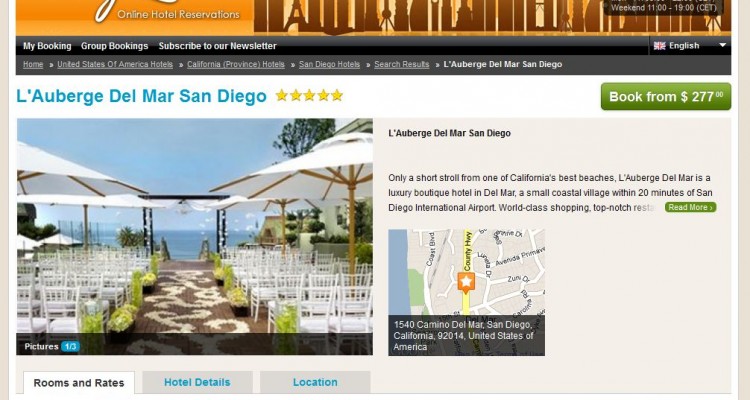Click the UK flag language icon
The height and width of the screenshot is (400, 750).
[660, 46]
